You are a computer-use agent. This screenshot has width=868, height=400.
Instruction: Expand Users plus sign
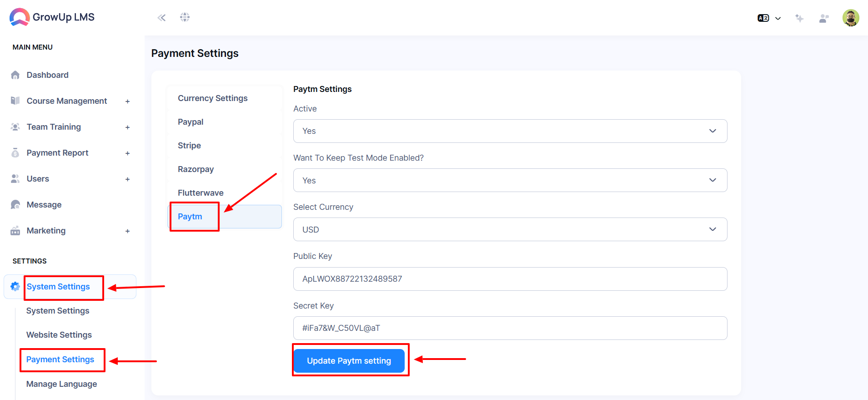point(127,179)
